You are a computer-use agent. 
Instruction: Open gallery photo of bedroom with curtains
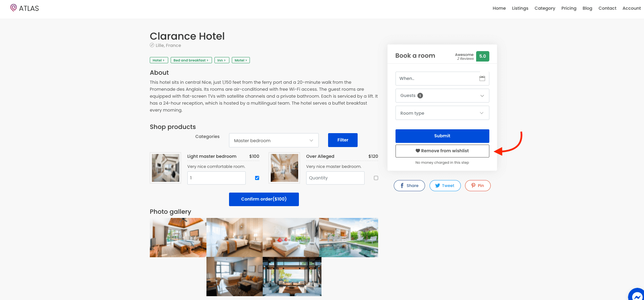click(235, 237)
